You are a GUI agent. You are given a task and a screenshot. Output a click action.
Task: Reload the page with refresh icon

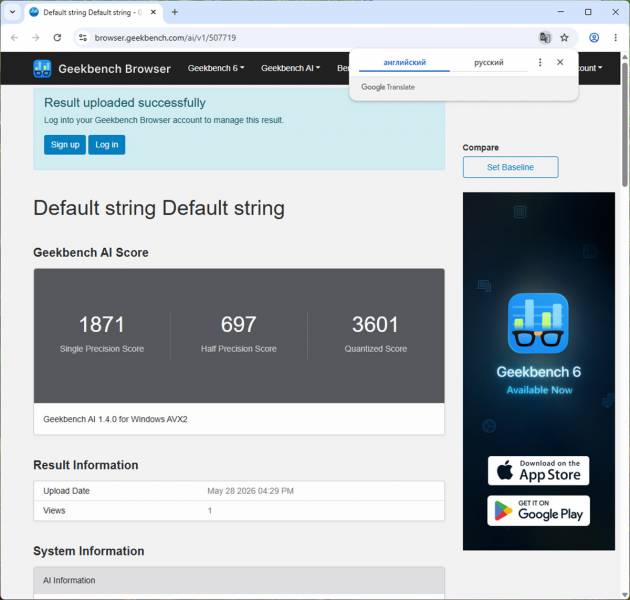[57, 38]
